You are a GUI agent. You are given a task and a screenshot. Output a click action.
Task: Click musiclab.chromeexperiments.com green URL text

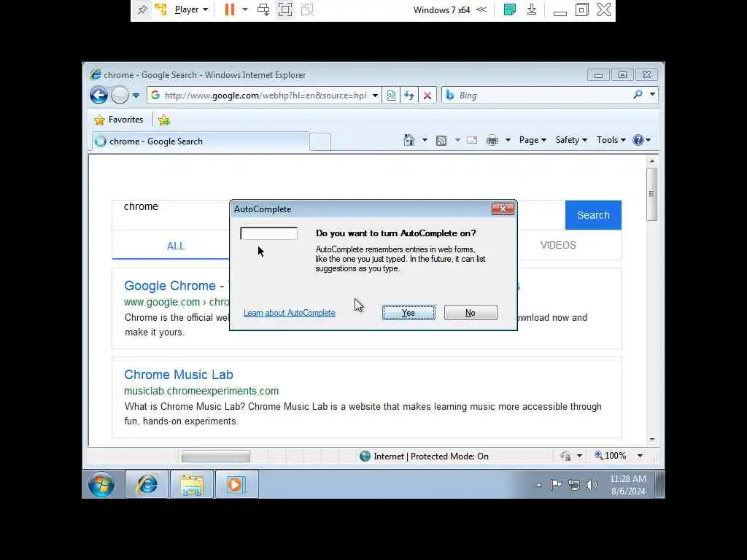[201, 391]
